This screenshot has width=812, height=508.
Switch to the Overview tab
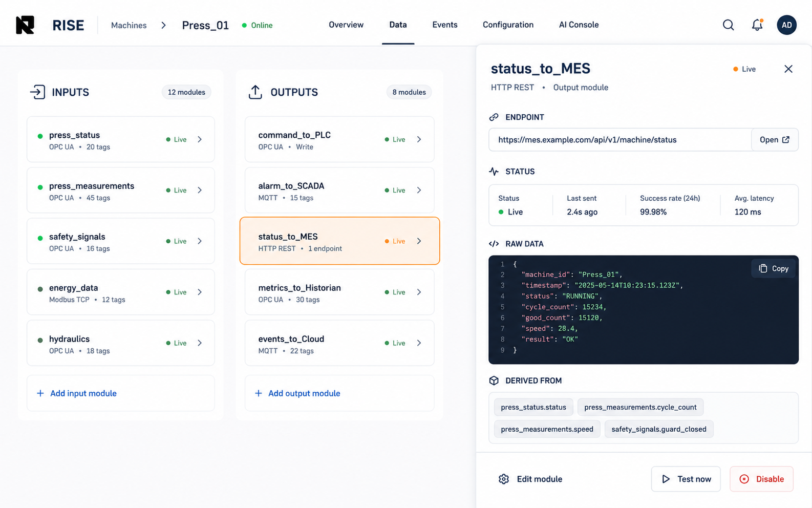tap(346, 25)
